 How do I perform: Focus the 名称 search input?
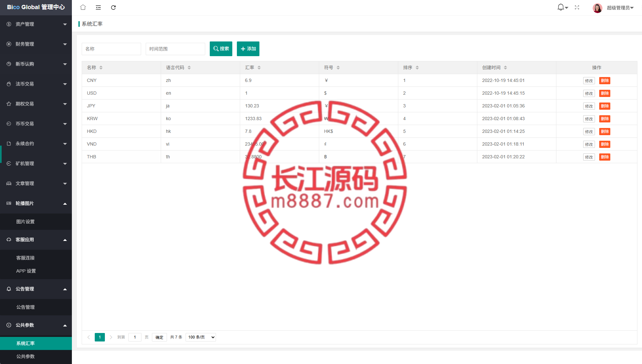pos(111,49)
